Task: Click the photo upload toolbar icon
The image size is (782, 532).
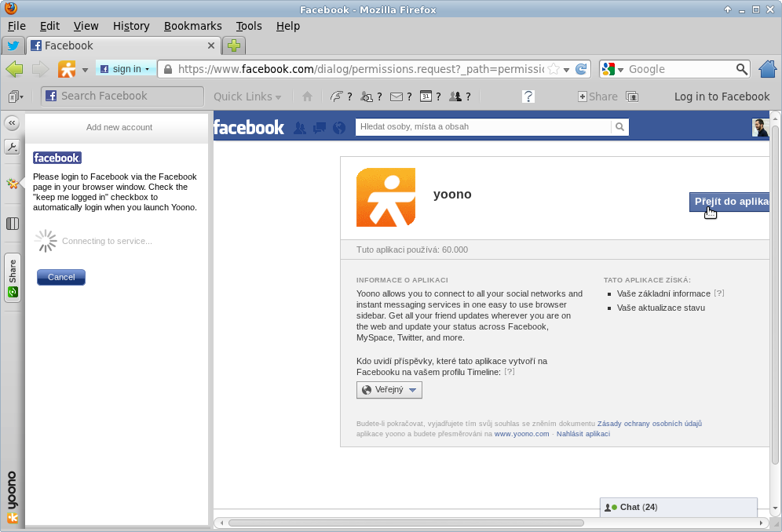Action: point(632,97)
